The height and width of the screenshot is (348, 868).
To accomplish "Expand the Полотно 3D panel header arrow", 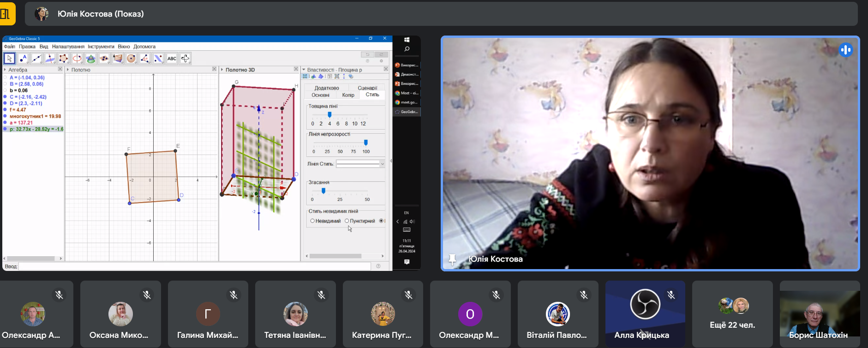I will (x=222, y=70).
